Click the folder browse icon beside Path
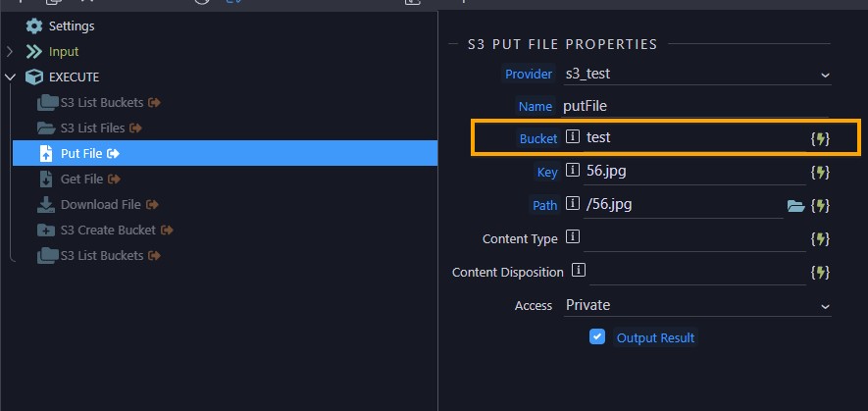This screenshot has height=411, width=868. 796,207
